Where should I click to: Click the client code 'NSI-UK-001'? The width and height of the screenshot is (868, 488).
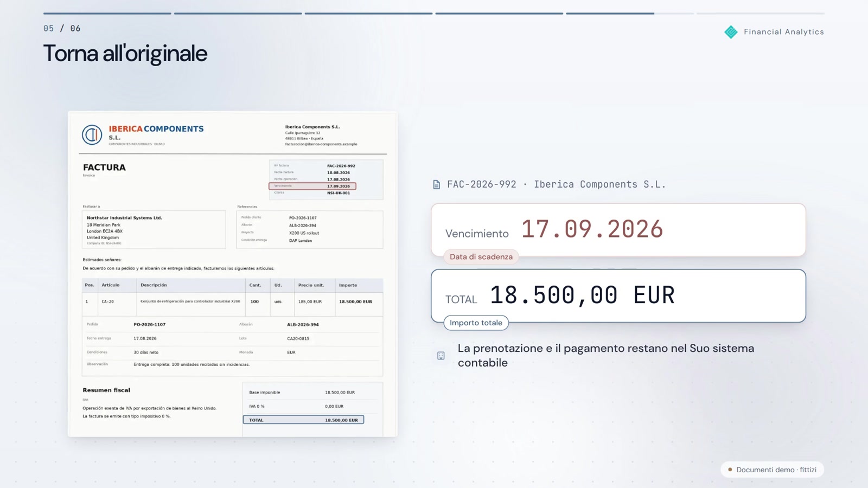339,193
